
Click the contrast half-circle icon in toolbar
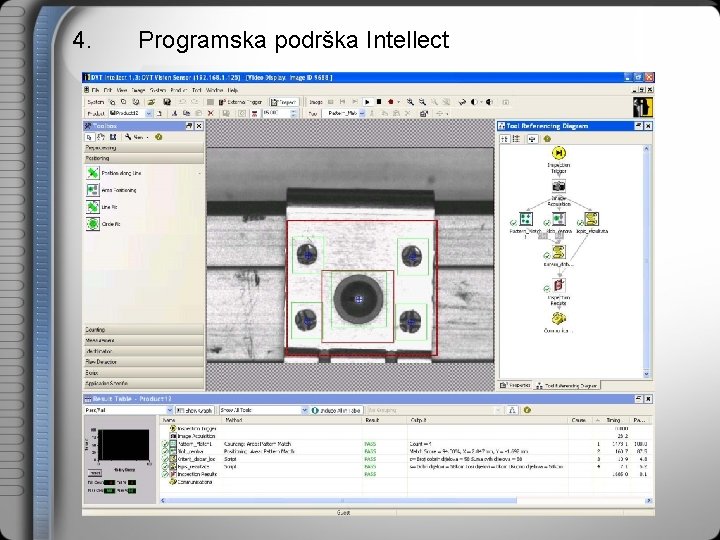pos(474,102)
